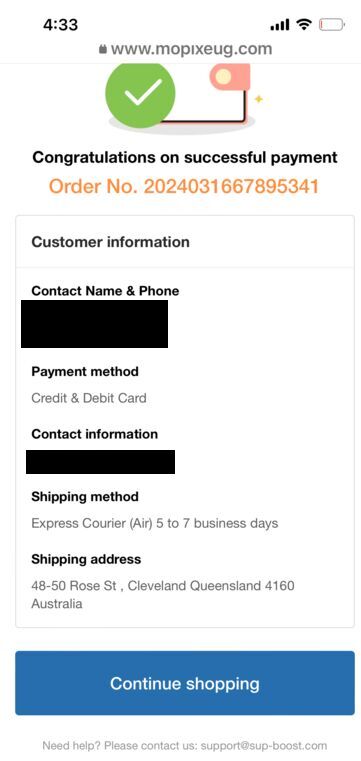Tap the Customer information header
Image resolution: width=361 pixels, height=761 pixels.
pyautogui.click(x=111, y=242)
